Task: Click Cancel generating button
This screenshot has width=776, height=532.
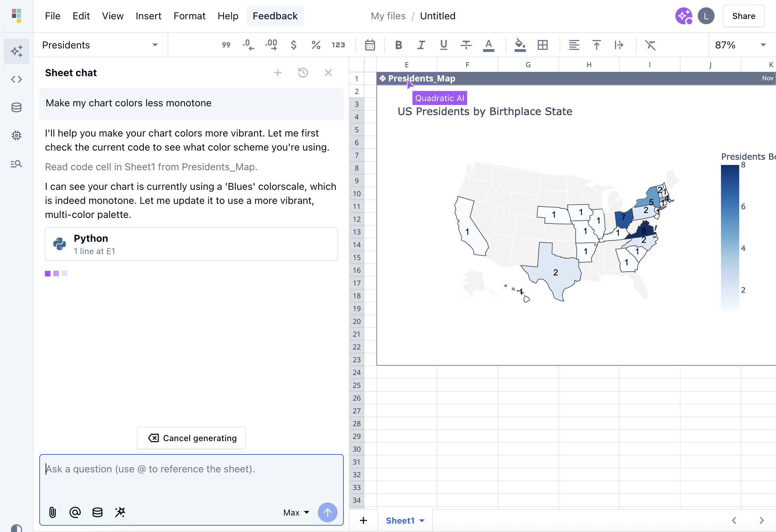Action: tap(191, 438)
